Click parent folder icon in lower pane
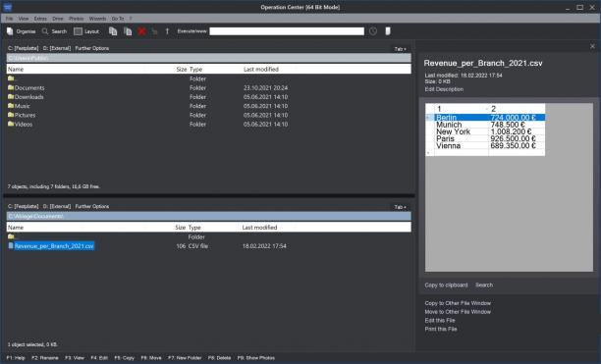This screenshot has height=364, width=601. click(x=11, y=236)
